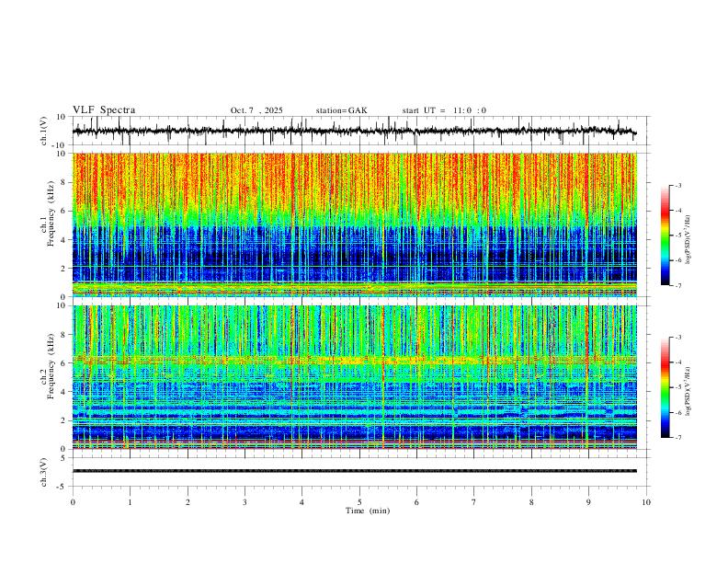Image resolution: width=728 pixels, height=563 pixels.
Task: Click the upper ch.1 PSD color bar
Action: [665, 236]
